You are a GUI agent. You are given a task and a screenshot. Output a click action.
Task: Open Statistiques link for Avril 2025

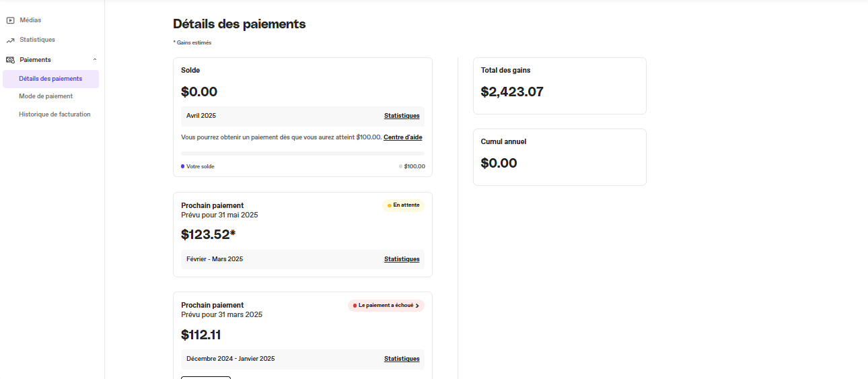(402, 116)
